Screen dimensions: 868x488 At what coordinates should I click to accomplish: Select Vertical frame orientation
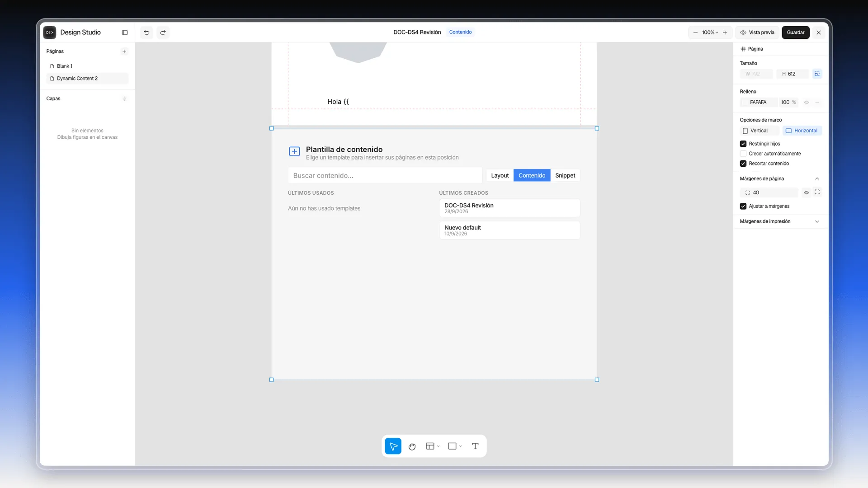point(759,131)
